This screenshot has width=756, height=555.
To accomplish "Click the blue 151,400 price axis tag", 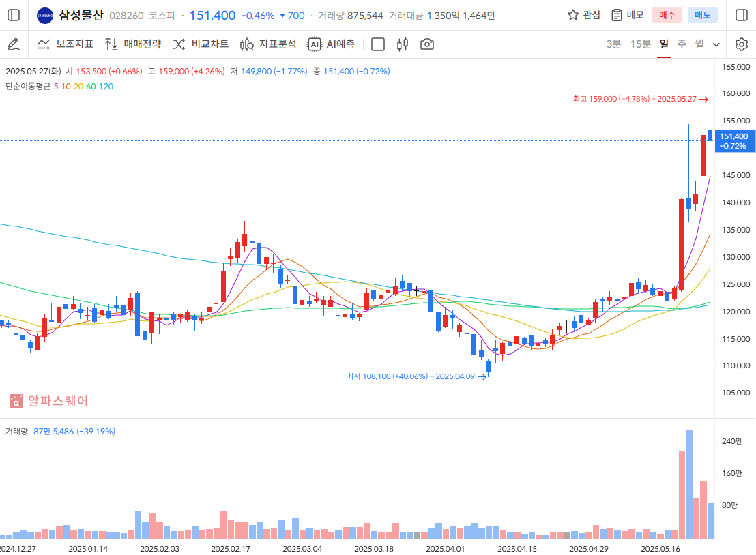I will tap(734, 141).
